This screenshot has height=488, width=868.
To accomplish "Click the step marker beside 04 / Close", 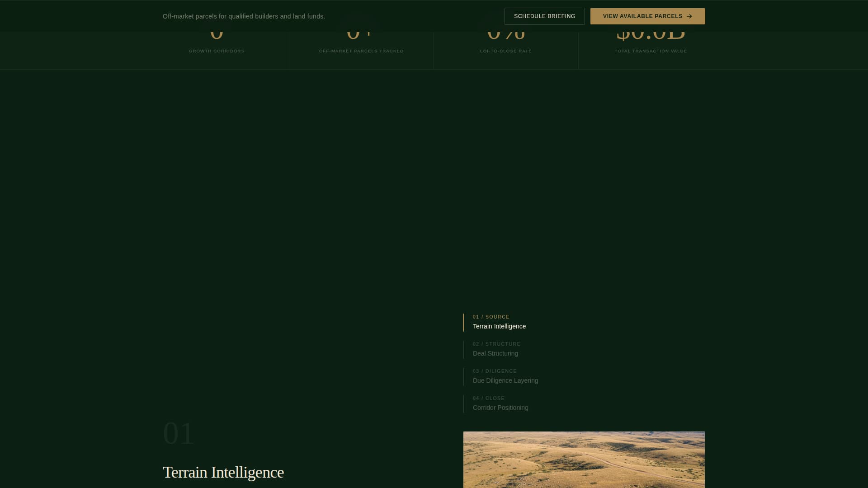I will 464,404.
